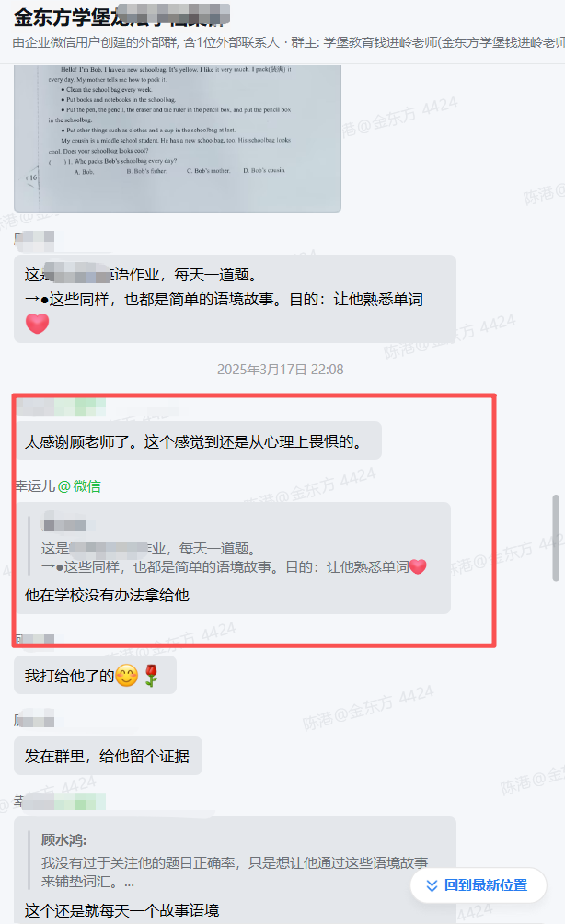Click the message 我打给他了的
This screenshot has width=565, height=924.
tap(70, 676)
